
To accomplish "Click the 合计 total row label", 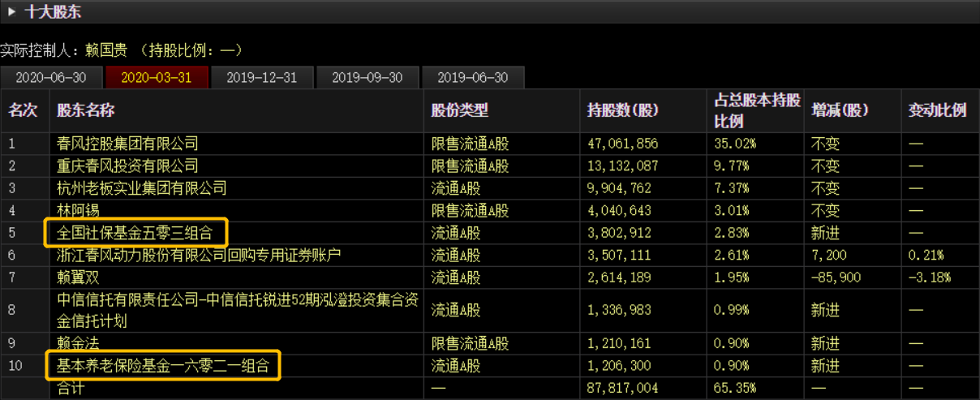I will pyautogui.click(x=71, y=389).
